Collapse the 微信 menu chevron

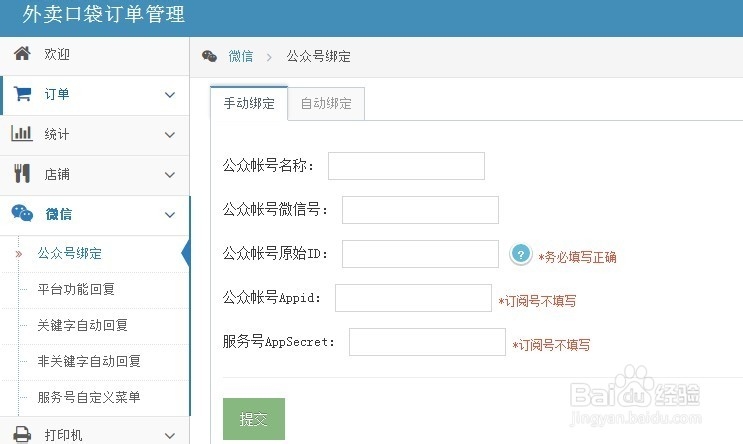(170, 214)
